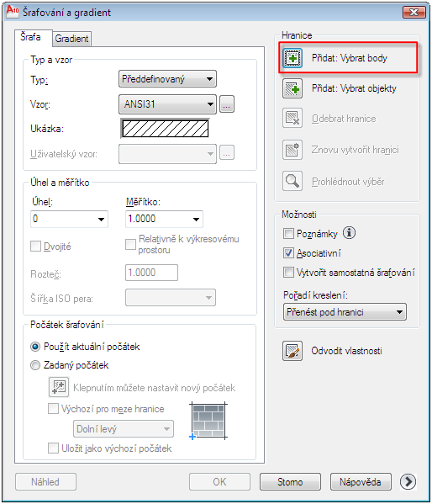The width and height of the screenshot is (432, 504).
Task: Click the Přidat: Vybrat body icon
Action: coord(292,58)
